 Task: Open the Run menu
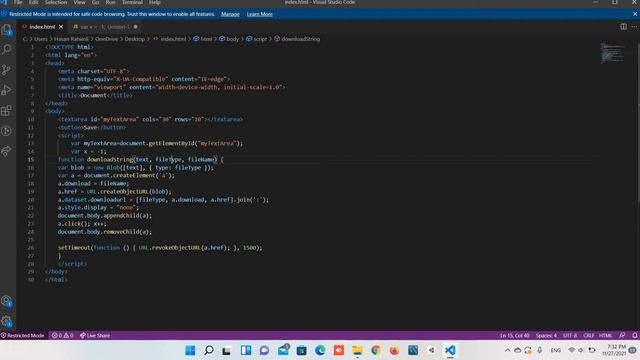point(111,2)
